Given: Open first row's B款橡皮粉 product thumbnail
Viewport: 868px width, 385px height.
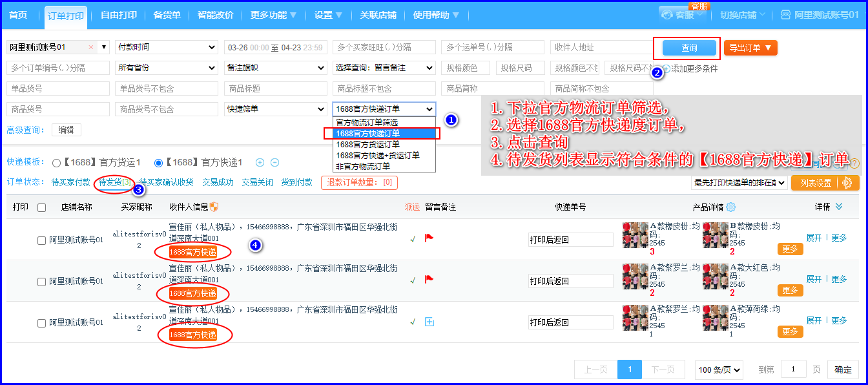Looking at the screenshot, I should (x=716, y=235).
